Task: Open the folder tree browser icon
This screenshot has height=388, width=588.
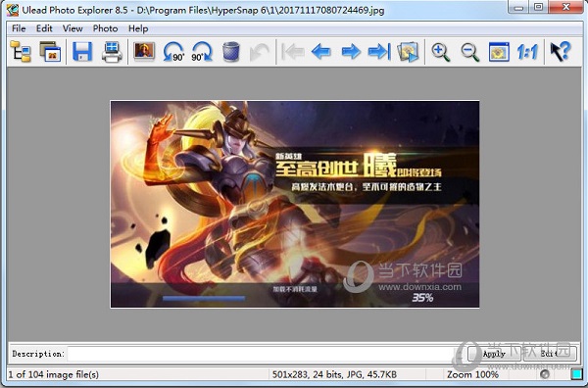Action: point(21,51)
